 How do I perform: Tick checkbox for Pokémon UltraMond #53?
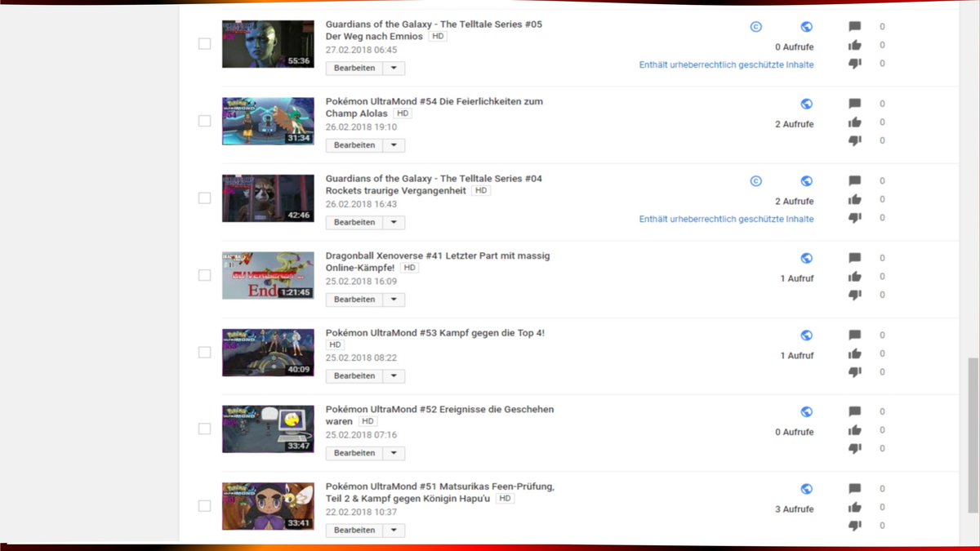(204, 352)
